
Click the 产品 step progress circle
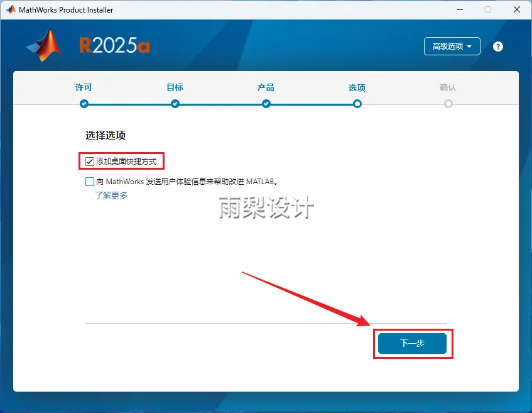[x=266, y=104]
